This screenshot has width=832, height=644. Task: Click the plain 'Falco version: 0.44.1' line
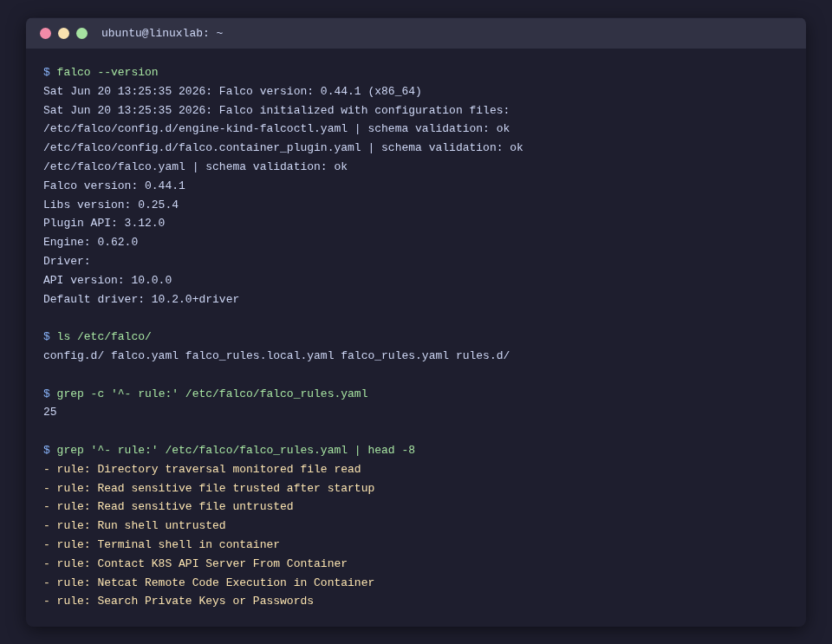click(114, 185)
